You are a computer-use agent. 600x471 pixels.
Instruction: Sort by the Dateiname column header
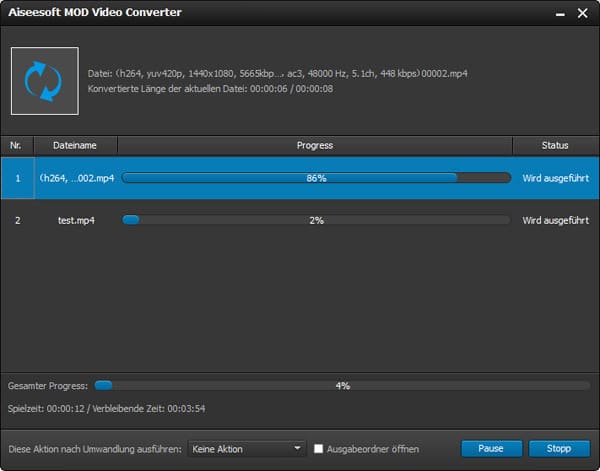coord(75,146)
